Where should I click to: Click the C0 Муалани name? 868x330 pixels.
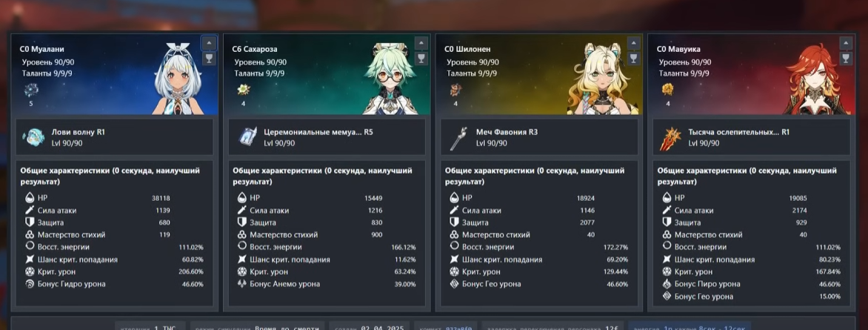(x=42, y=50)
